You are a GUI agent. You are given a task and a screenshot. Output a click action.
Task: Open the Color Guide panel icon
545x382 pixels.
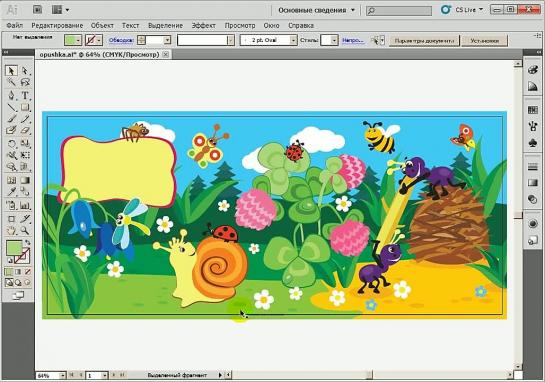[533, 86]
